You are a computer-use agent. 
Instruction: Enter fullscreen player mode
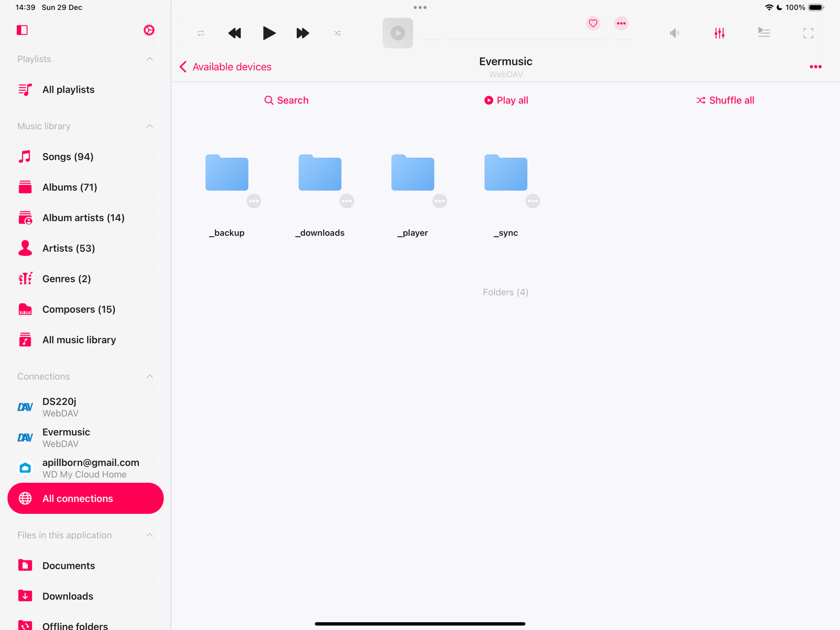808,33
